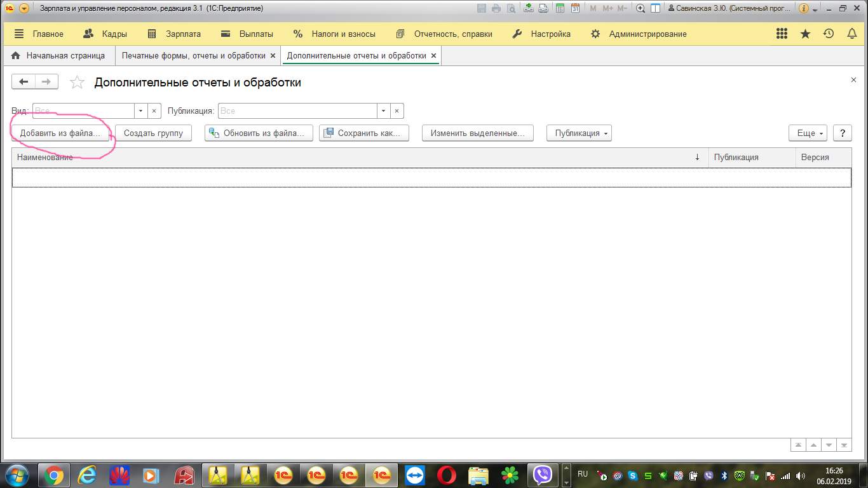Sort by Наименование column header
Viewport: 868px width, 488px height.
360,157
